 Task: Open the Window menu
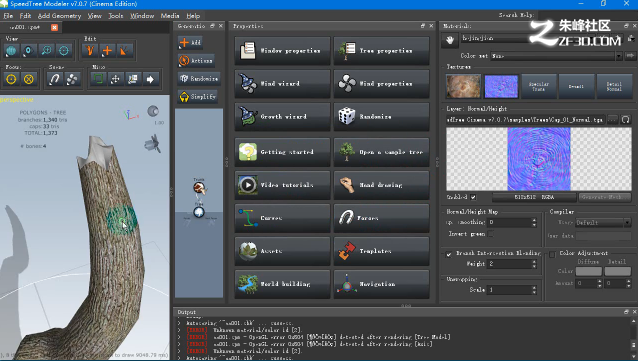point(142,16)
